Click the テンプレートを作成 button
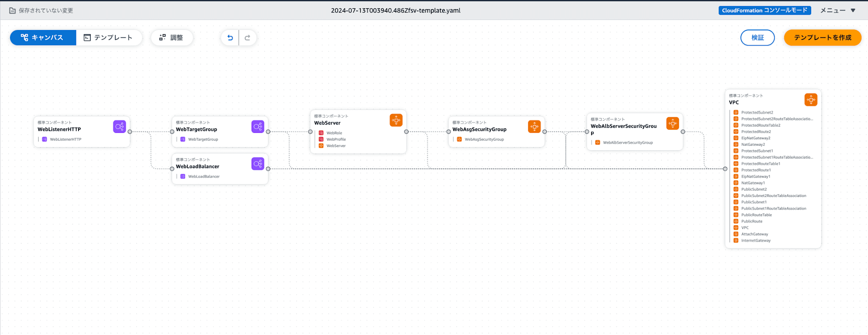 (x=823, y=38)
